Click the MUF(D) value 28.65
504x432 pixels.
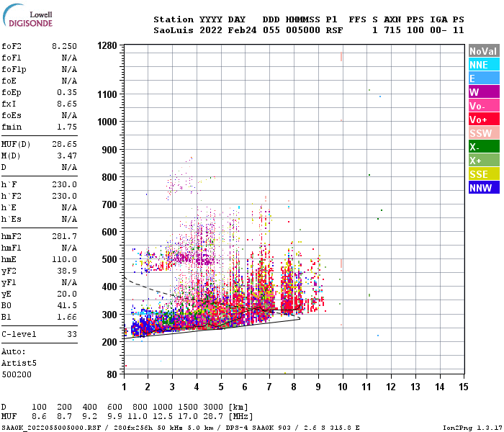[64, 144]
